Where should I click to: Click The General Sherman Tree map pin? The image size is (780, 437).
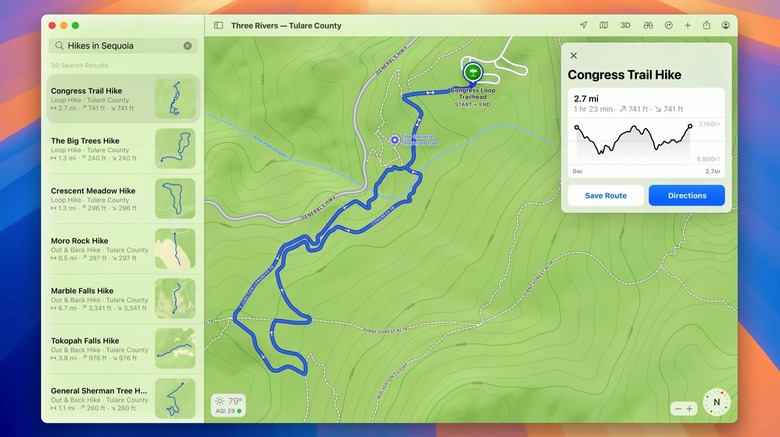[x=394, y=140]
